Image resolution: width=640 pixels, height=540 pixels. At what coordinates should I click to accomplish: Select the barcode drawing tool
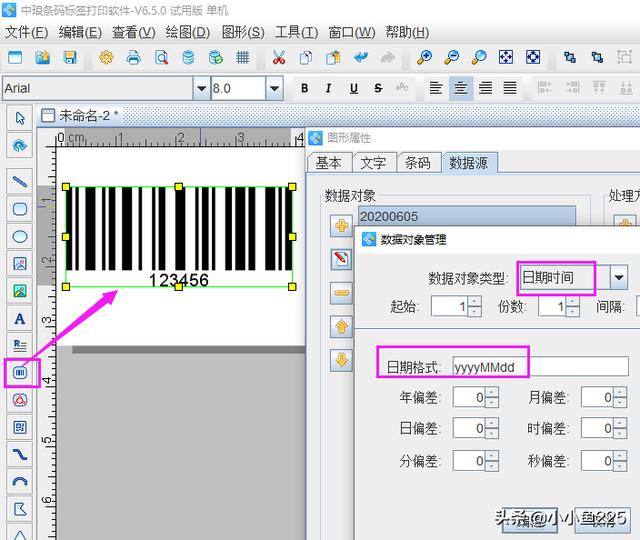click(19, 373)
